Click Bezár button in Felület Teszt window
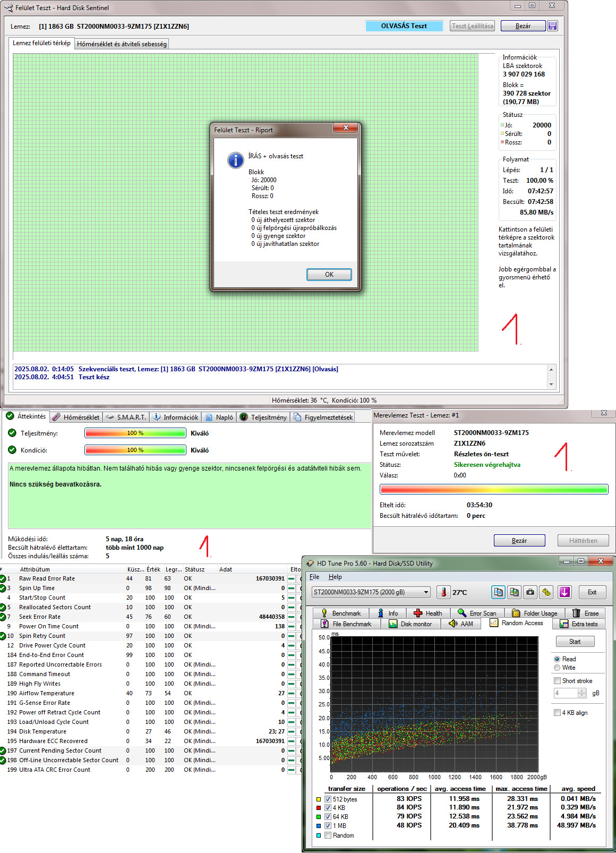This screenshot has width=616, height=853. click(x=523, y=26)
